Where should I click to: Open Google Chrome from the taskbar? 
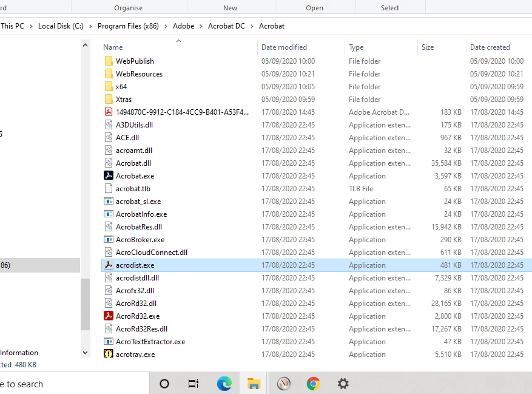313,384
